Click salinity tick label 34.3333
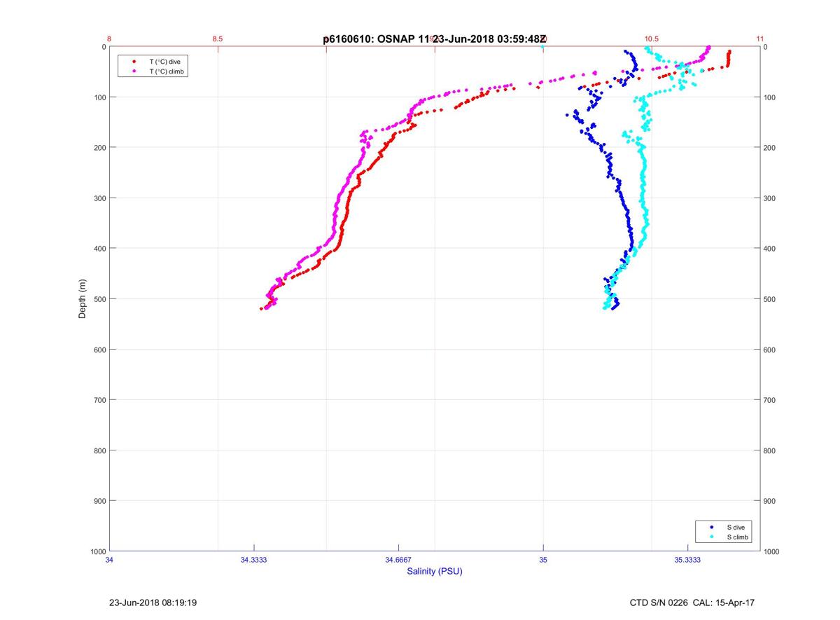This screenshot has width=840, height=620. pyautogui.click(x=254, y=559)
